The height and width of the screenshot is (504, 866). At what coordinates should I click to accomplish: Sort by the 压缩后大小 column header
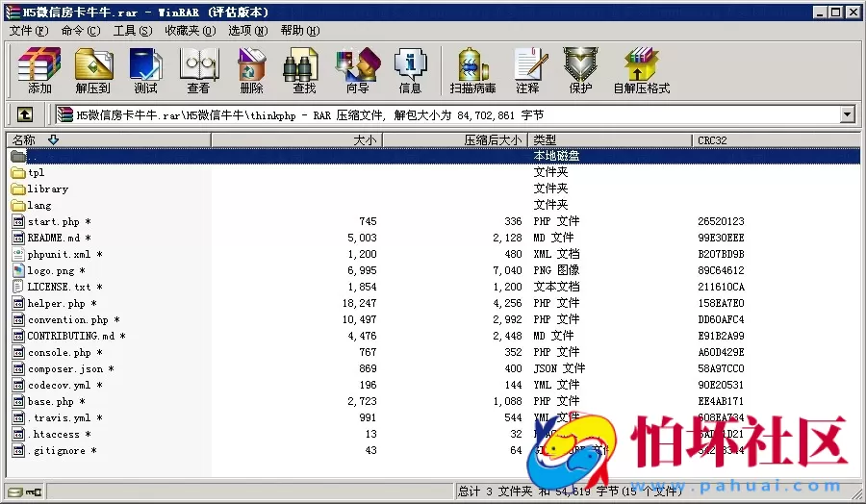tap(455, 140)
